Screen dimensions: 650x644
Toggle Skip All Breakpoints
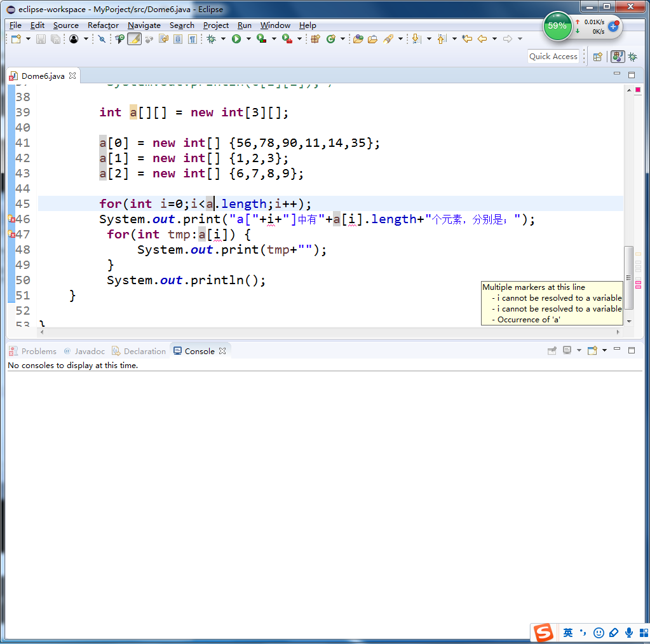(102, 39)
